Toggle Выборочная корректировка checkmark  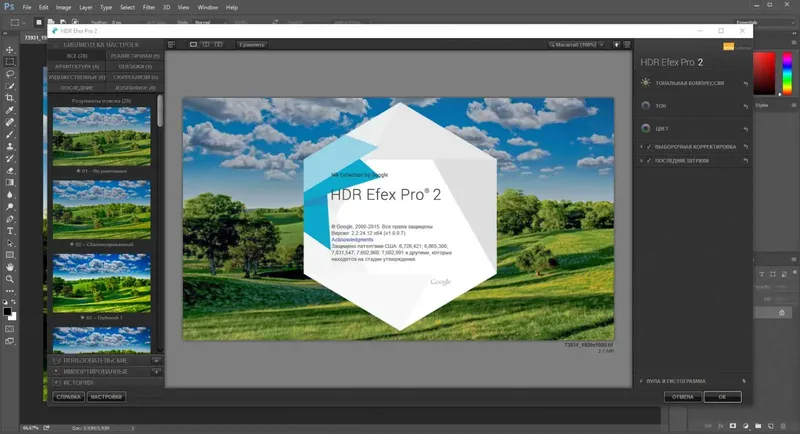[649, 147]
